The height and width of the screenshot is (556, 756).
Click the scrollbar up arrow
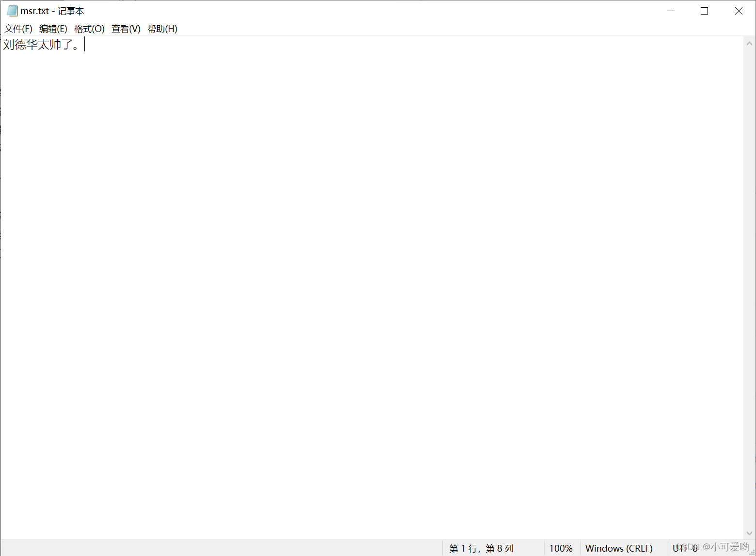[749, 44]
